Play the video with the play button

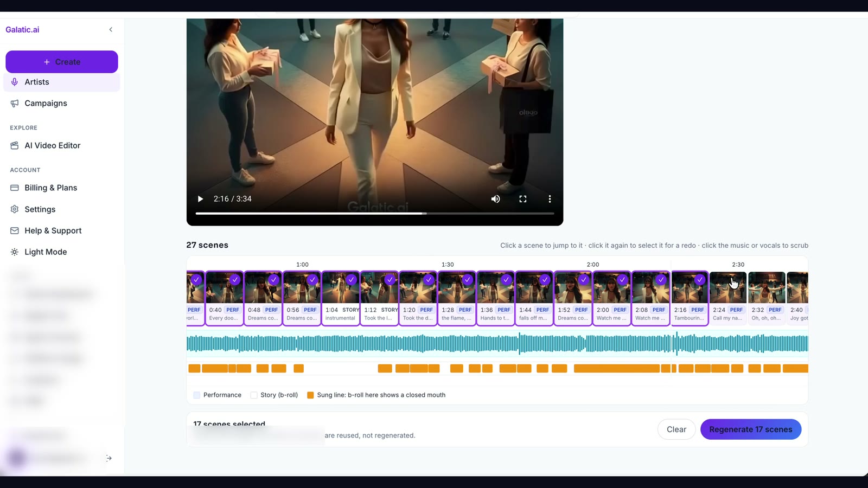pos(200,199)
